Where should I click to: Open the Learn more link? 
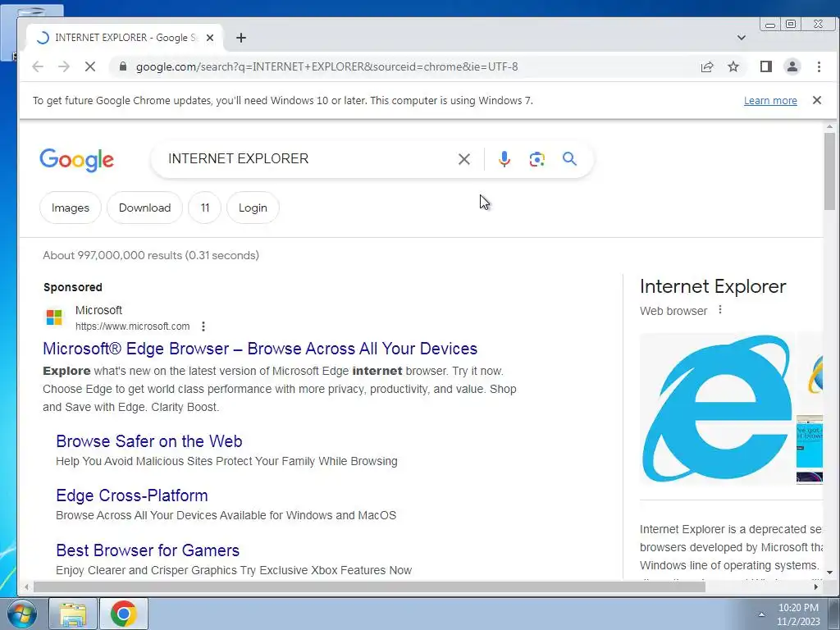pos(770,101)
